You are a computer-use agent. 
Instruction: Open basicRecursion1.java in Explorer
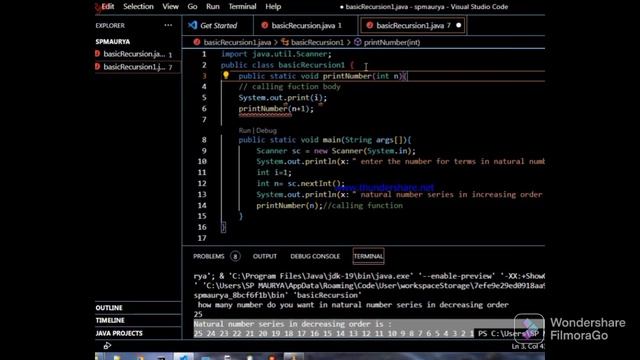coord(138,67)
